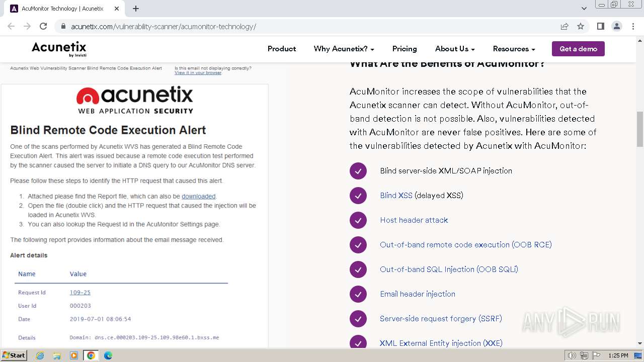Open Out-of-band remote code execution (OOB RCE) link
The width and height of the screenshot is (644, 362).
465,245
